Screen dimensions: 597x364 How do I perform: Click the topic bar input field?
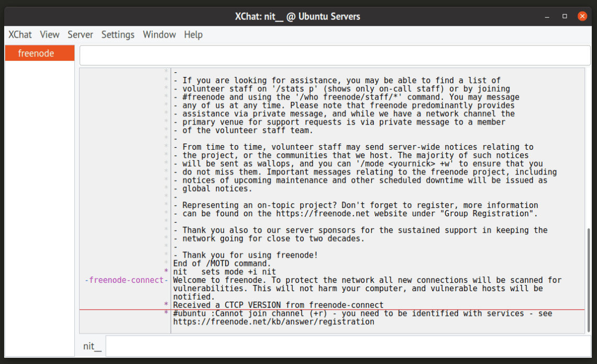(334, 55)
